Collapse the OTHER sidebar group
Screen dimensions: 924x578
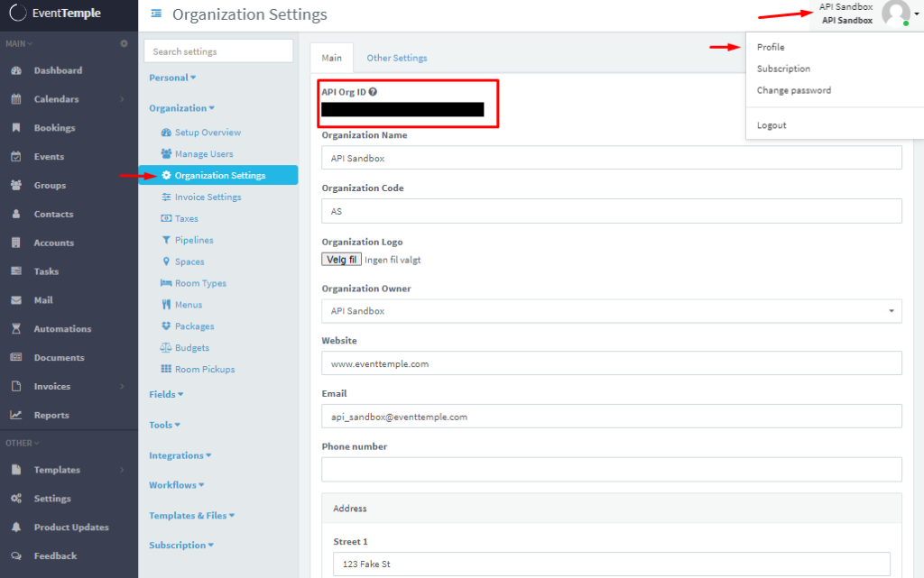pos(23,444)
